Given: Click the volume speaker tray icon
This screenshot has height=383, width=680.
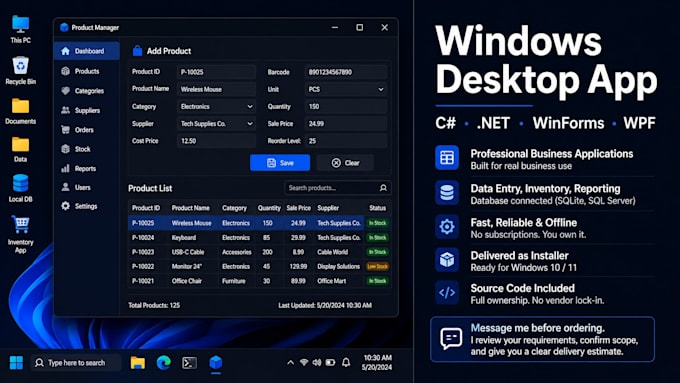Looking at the screenshot, I should pyautogui.click(x=317, y=362).
